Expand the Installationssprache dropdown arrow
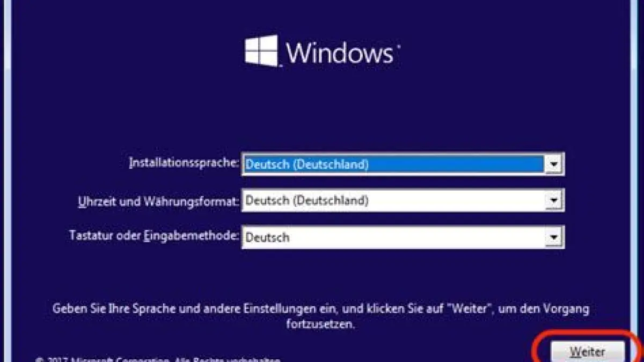Image resolution: width=644 pixels, height=362 pixels. point(553,164)
